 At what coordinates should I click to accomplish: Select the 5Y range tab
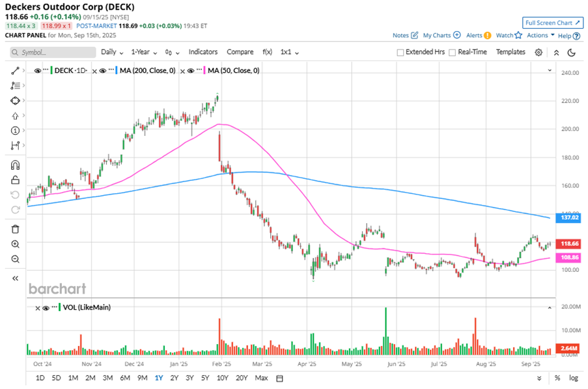pyautogui.click(x=204, y=378)
